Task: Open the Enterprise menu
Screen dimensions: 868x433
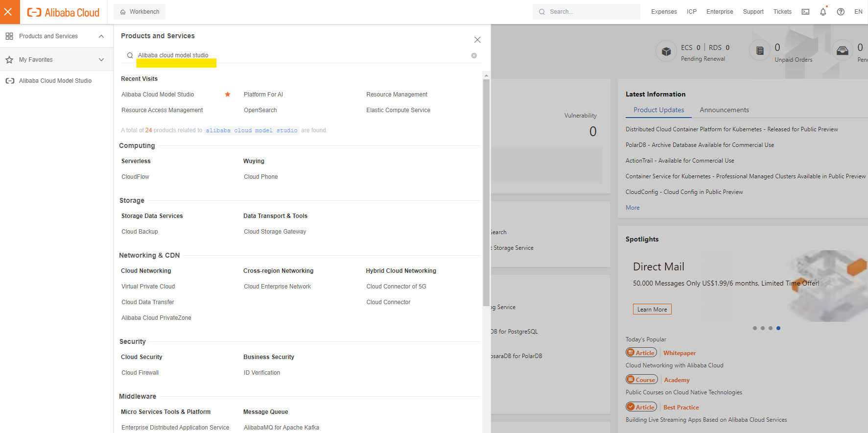Action: tap(720, 12)
